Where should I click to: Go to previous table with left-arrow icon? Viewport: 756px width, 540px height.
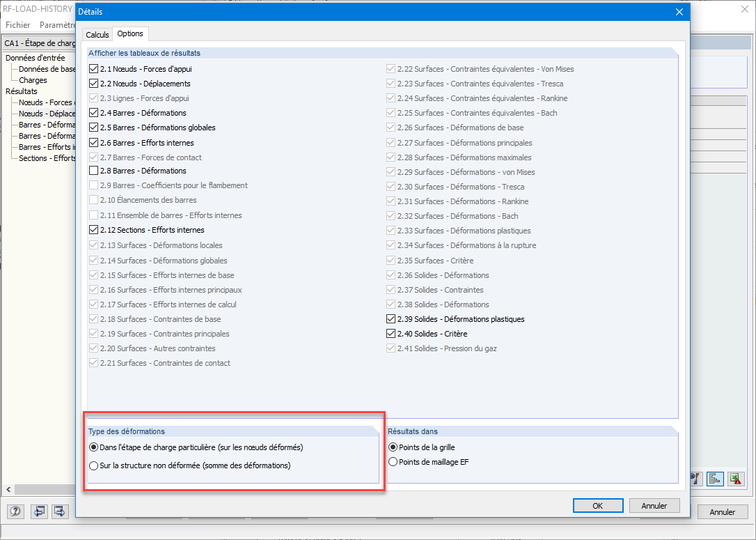(x=39, y=511)
